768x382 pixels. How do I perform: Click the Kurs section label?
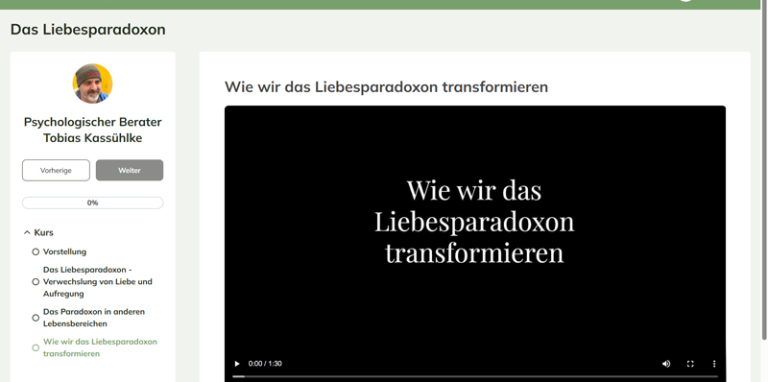tap(44, 233)
